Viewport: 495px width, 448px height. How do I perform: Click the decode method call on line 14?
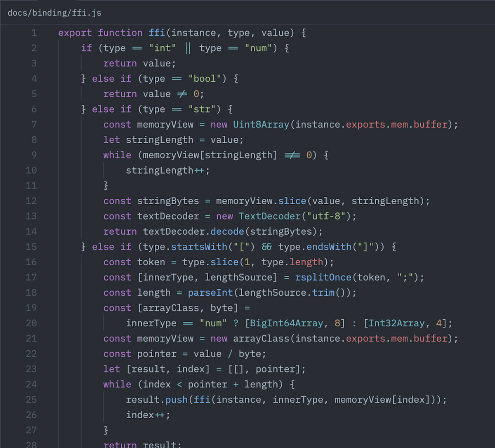click(227, 231)
